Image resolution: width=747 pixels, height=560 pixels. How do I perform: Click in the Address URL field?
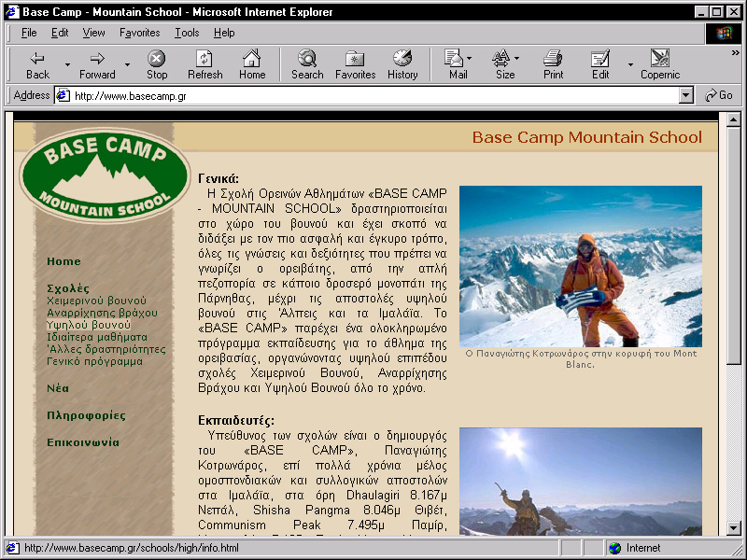click(x=374, y=96)
